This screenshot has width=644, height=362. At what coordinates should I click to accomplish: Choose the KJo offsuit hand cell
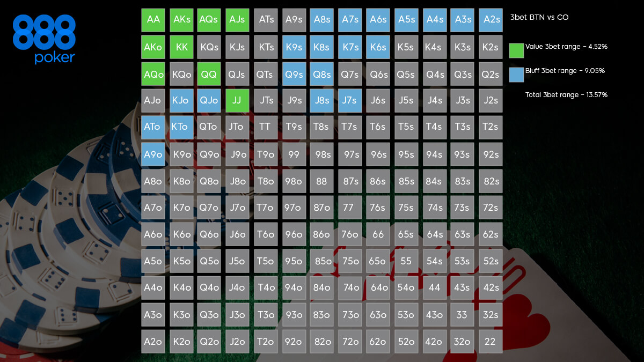181,100
